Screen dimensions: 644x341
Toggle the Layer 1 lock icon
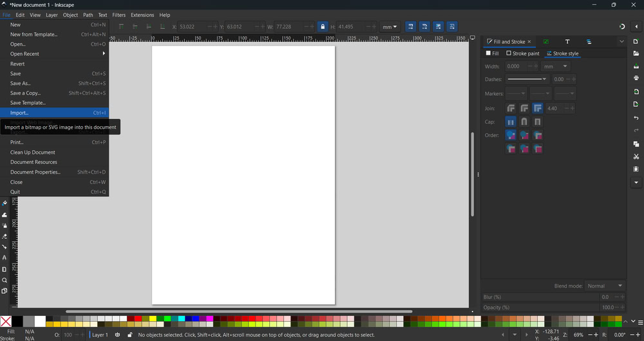point(130,335)
